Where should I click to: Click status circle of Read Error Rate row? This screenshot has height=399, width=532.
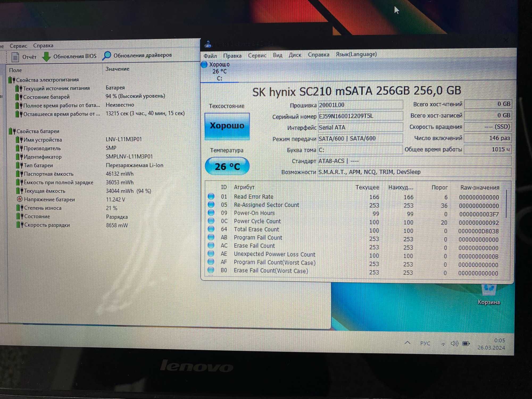[211, 196]
